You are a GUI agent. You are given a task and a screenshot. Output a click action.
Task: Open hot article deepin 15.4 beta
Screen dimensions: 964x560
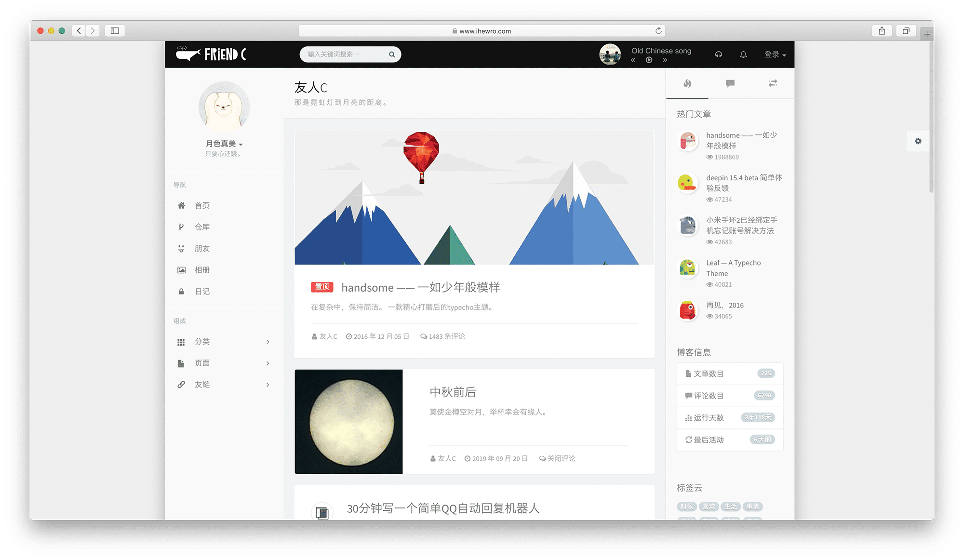[744, 183]
